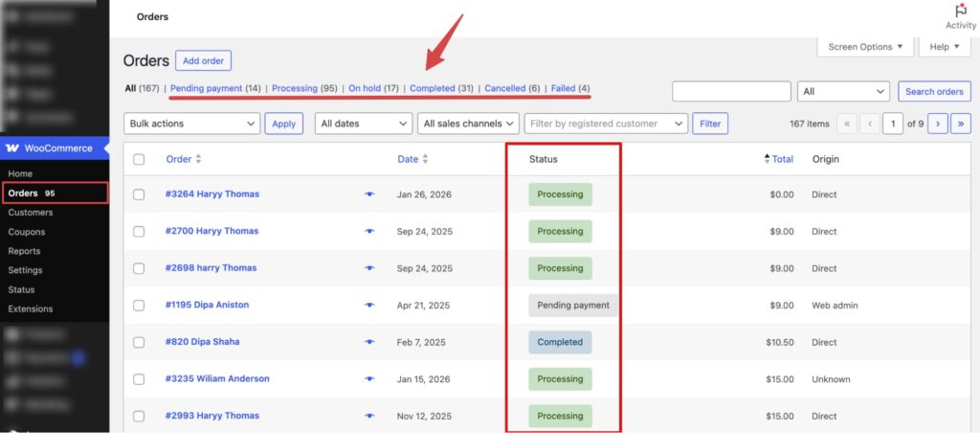Open Status in sidebar menu
Screen dimensions: 980x433
coord(21,289)
